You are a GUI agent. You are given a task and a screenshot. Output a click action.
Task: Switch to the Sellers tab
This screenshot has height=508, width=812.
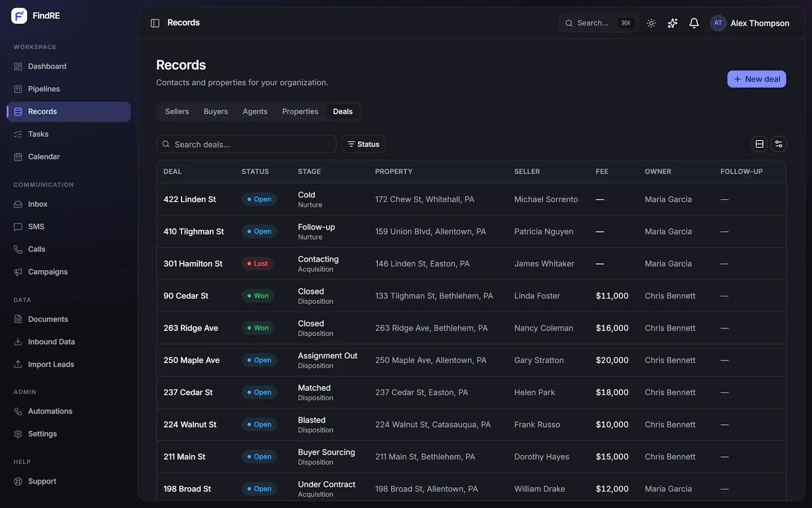[177, 112]
